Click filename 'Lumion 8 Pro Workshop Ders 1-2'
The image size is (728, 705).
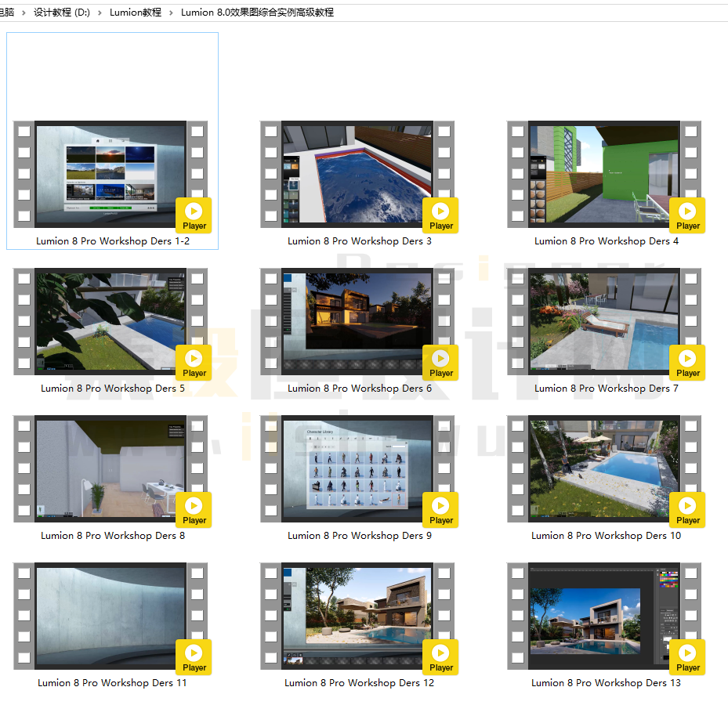click(113, 241)
